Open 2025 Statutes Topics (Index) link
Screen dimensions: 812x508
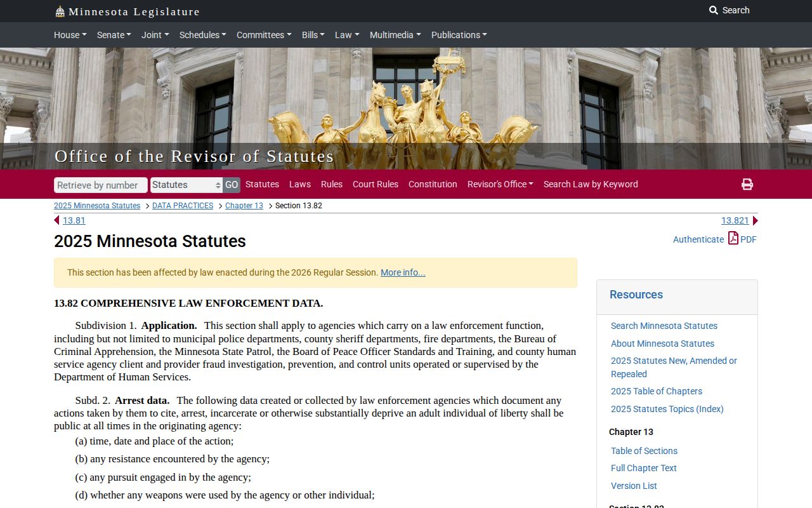667,409
